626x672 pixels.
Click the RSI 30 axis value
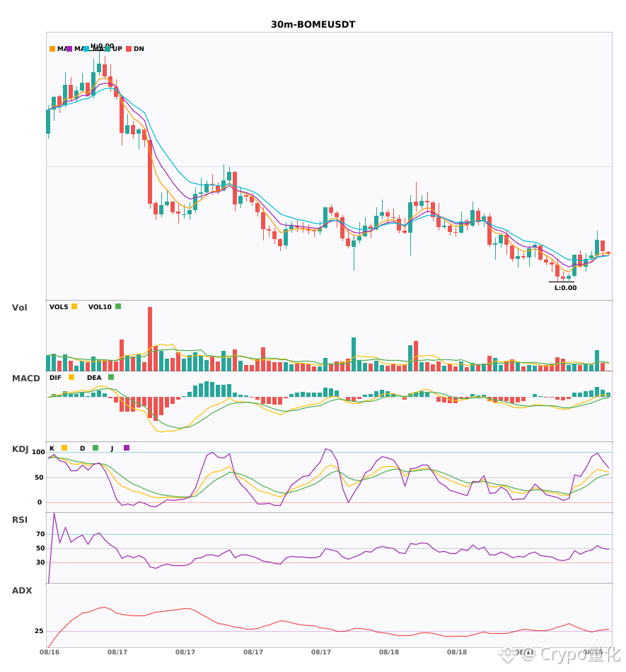point(40,562)
